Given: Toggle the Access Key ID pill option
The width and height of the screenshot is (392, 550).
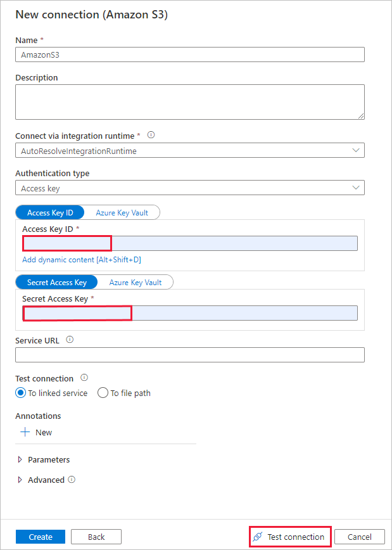Looking at the screenshot, I should (x=49, y=212).
